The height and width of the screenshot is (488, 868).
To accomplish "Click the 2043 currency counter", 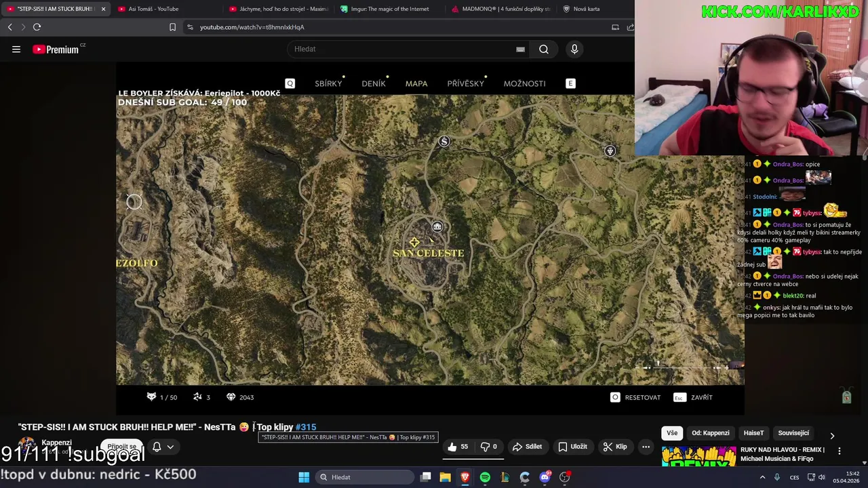I will coord(240,397).
